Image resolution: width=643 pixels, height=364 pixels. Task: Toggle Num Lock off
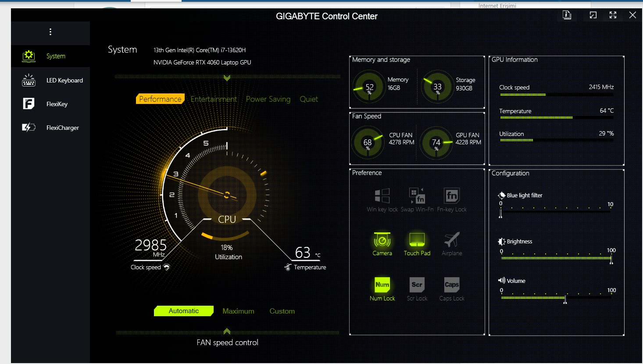382,289
